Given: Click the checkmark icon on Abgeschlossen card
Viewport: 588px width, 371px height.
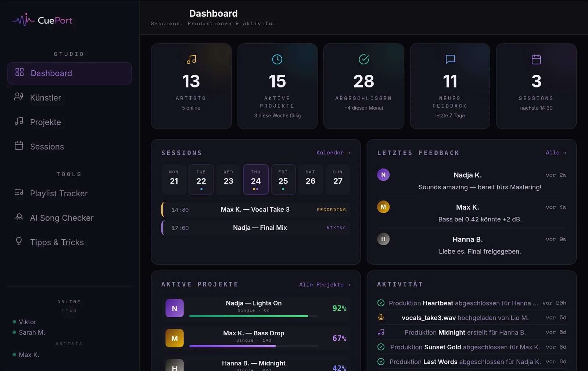Looking at the screenshot, I should coord(364,59).
